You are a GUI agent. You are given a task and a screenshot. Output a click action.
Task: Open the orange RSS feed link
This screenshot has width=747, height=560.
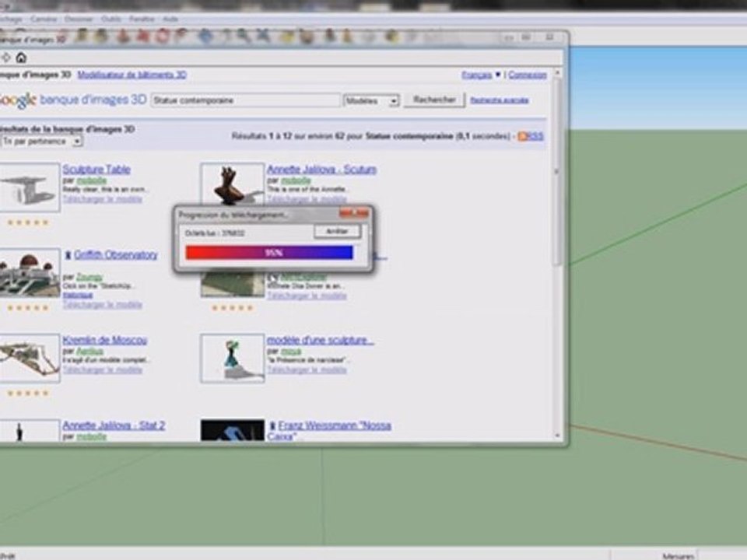pyautogui.click(x=530, y=136)
